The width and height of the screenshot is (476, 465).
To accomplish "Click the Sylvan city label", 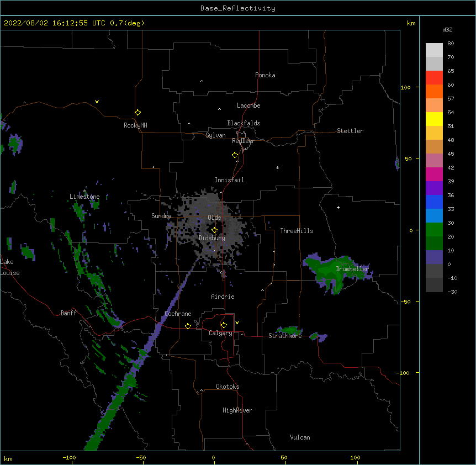I will pos(215,135).
